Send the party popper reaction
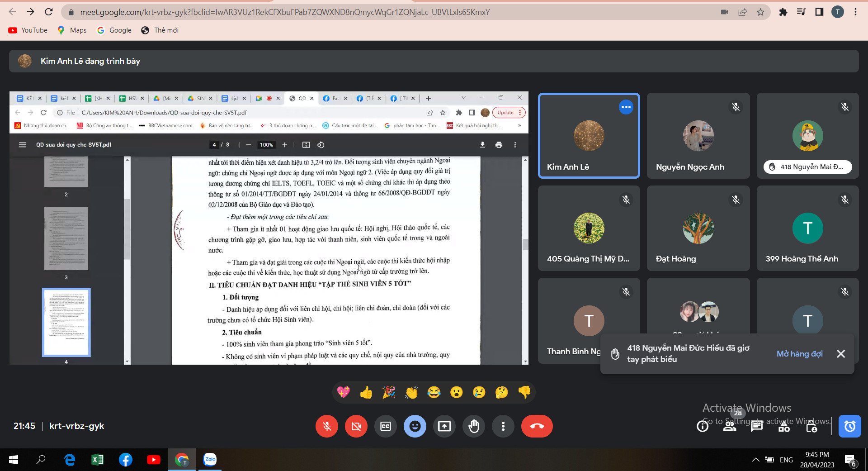 tap(389, 392)
